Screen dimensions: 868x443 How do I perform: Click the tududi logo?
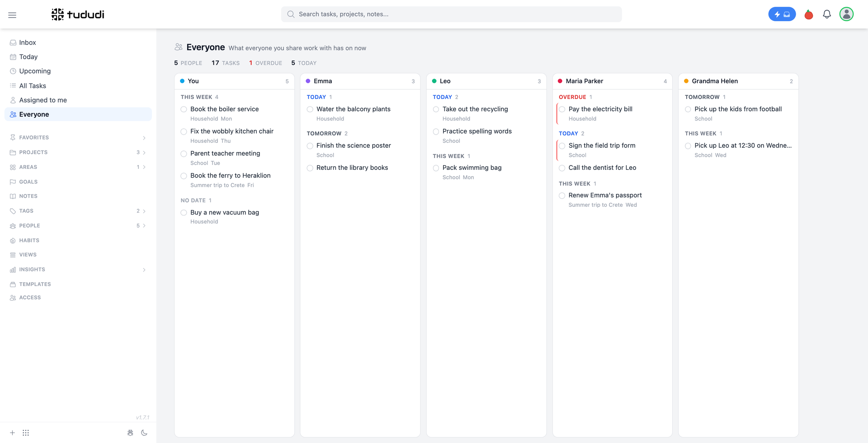78,14
